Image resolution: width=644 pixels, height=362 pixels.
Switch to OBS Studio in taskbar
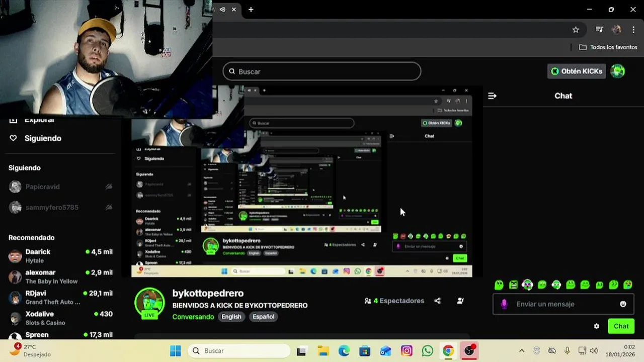tap(469, 351)
